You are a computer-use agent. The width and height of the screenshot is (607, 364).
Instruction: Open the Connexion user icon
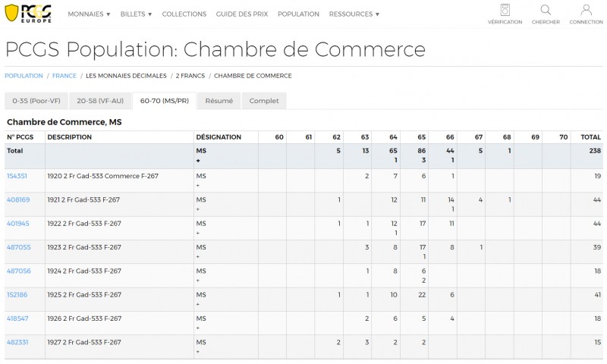pyautogui.click(x=586, y=10)
